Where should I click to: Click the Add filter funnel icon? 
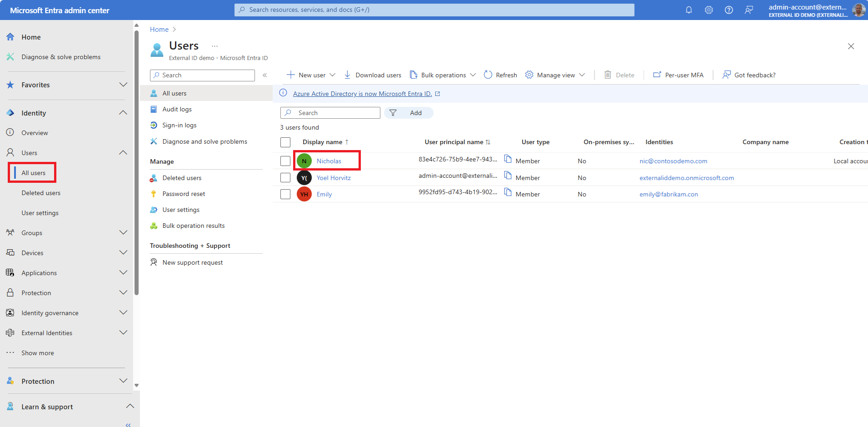pos(393,113)
